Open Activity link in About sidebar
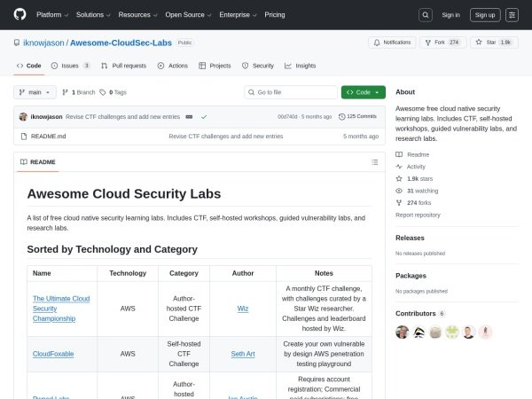 tap(411, 167)
